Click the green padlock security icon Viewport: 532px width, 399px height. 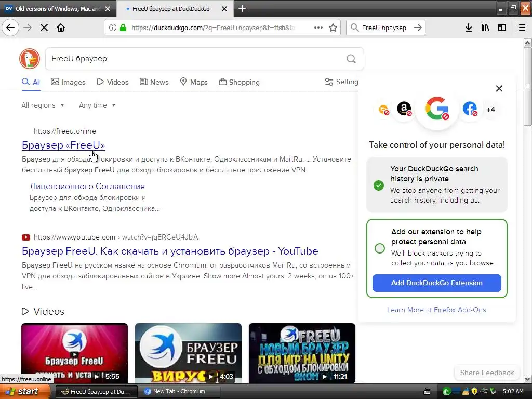123,28
